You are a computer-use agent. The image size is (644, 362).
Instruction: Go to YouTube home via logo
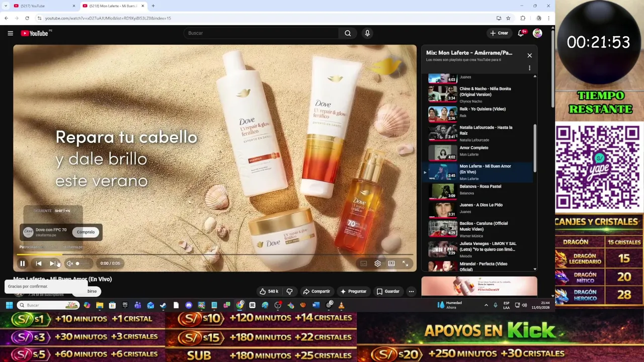(35, 33)
